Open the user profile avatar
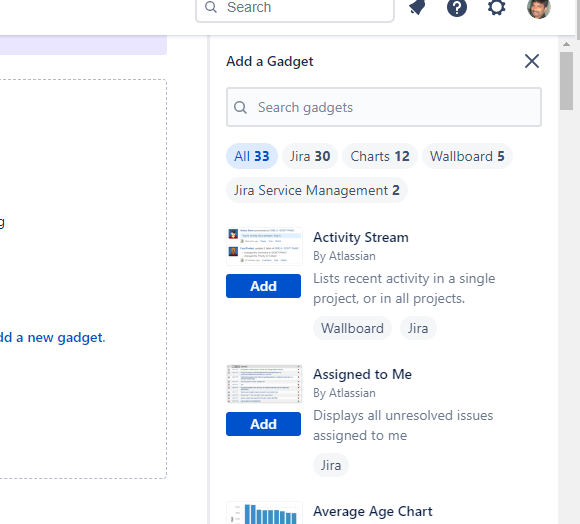Screen dimensions: 580x524 click(x=539, y=8)
